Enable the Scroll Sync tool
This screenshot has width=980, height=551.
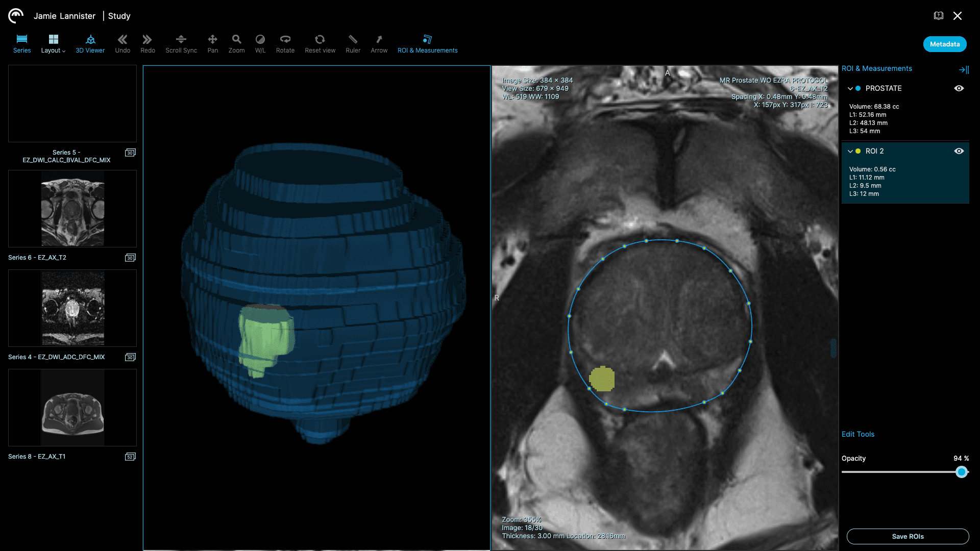pos(181,43)
